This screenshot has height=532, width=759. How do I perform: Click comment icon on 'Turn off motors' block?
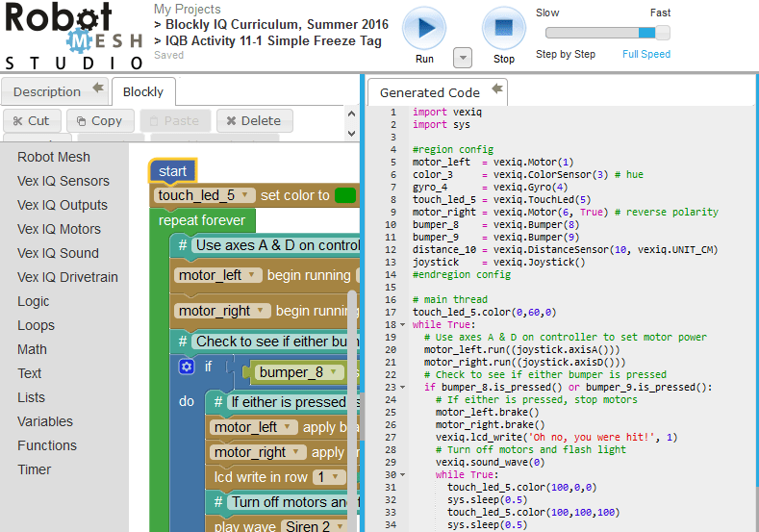(x=218, y=502)
